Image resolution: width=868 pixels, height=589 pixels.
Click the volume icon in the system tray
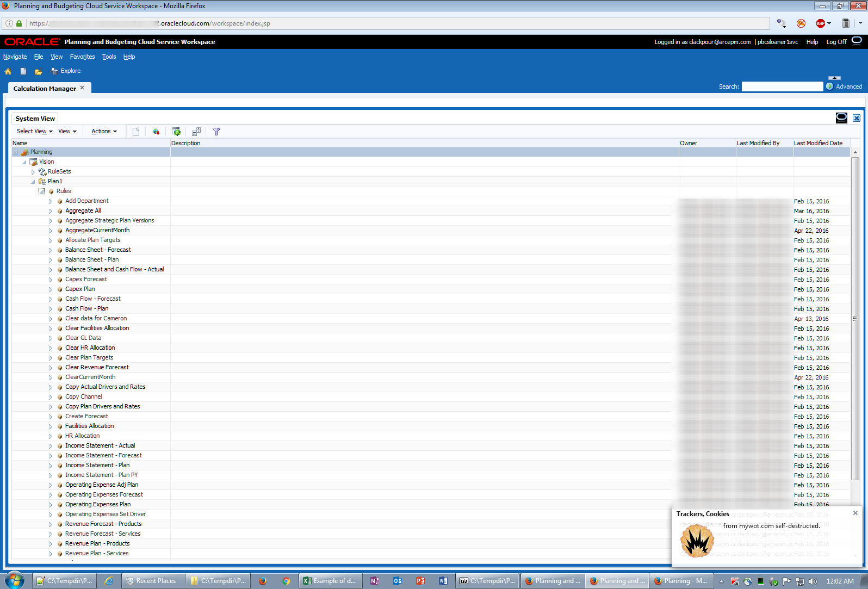point(813,581)
